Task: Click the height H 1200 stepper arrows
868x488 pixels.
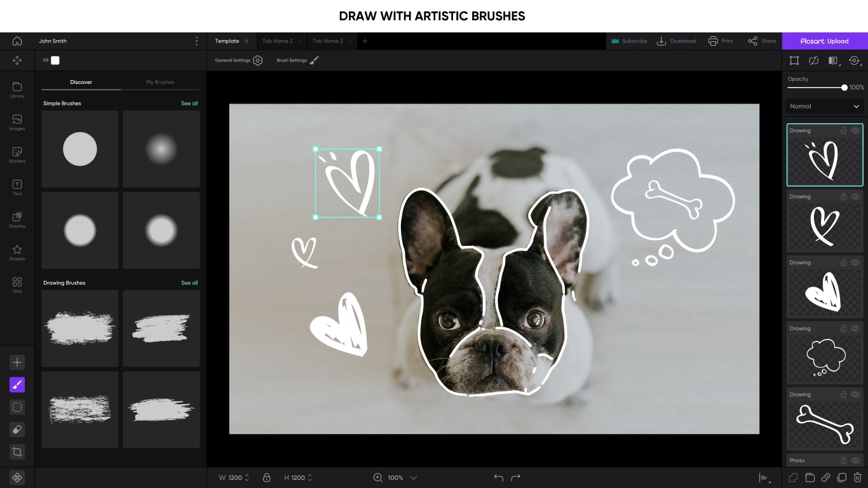Action: [309, 478]
